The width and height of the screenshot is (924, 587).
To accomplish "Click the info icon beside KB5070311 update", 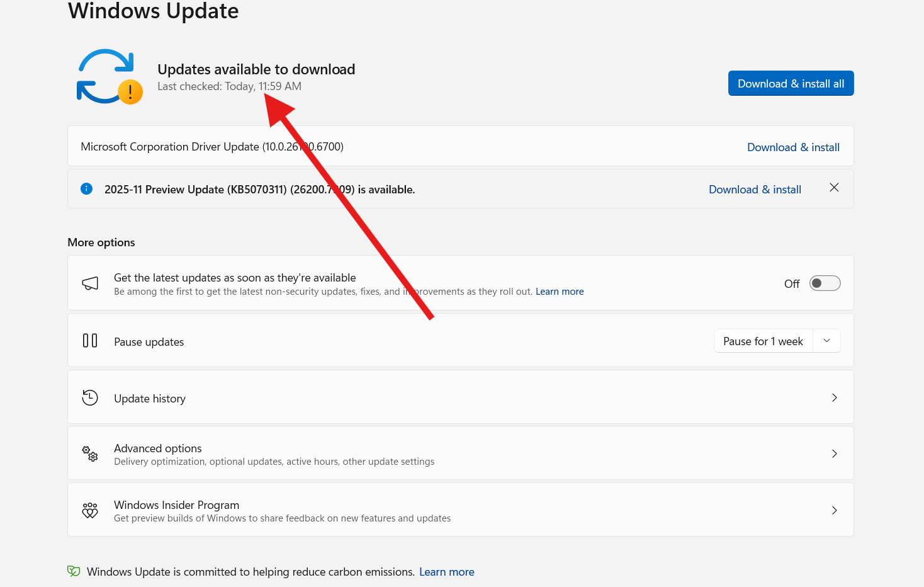I will point(86,188).
